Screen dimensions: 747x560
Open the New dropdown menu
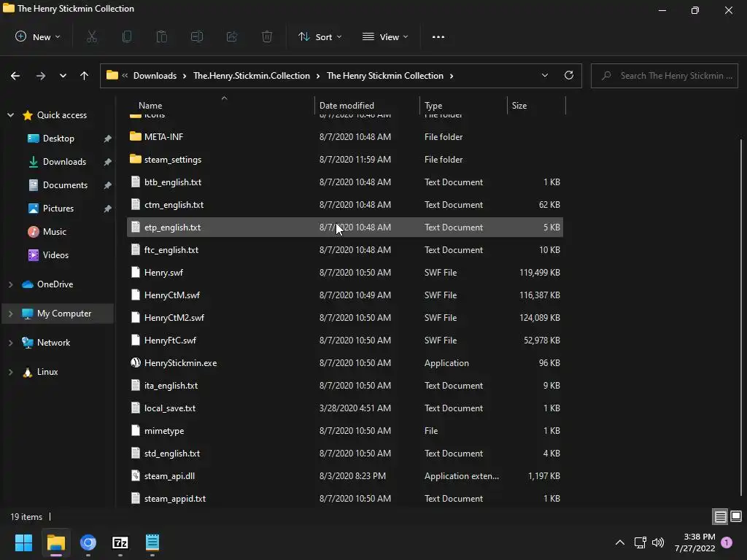point(38,36)
